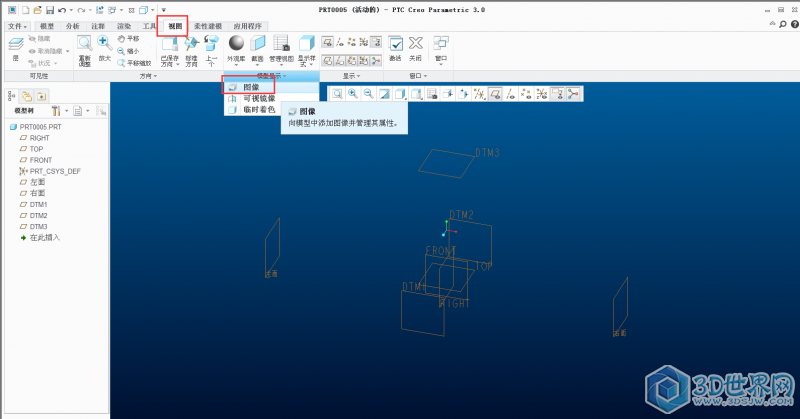The height and width of the screenshot is (419, 800).
Task: Select Image (图像) from the dropdown menu
Action: 251,87
